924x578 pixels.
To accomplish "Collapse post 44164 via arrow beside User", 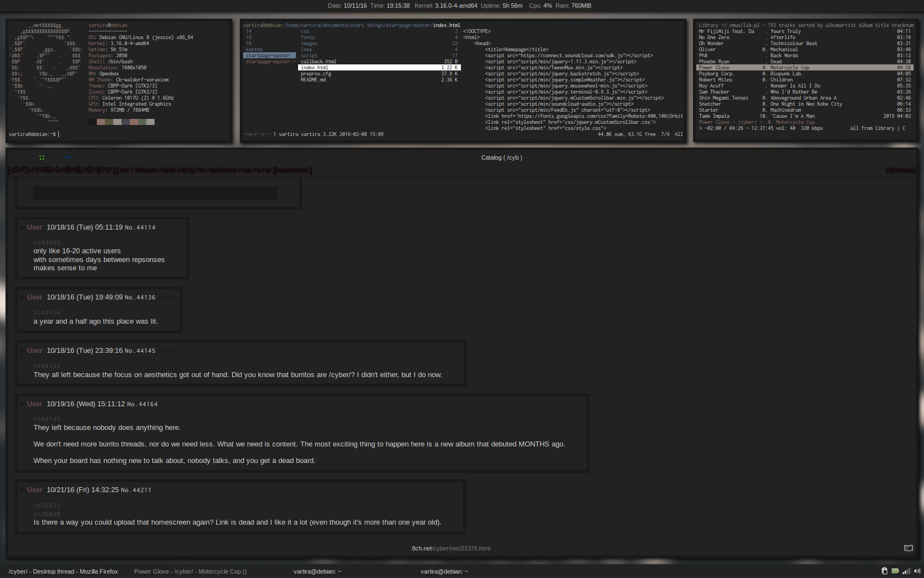I will (x=23, y=404).
